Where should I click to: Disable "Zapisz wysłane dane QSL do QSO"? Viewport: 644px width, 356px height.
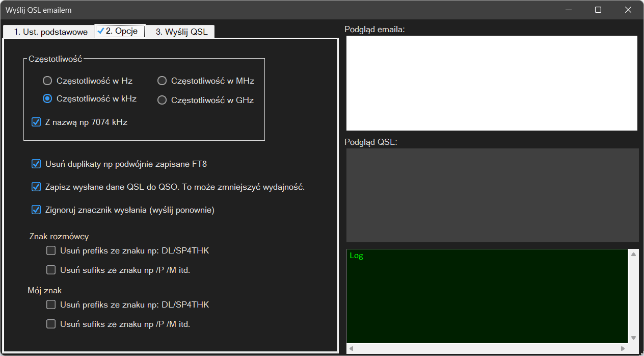pos(36,187)
